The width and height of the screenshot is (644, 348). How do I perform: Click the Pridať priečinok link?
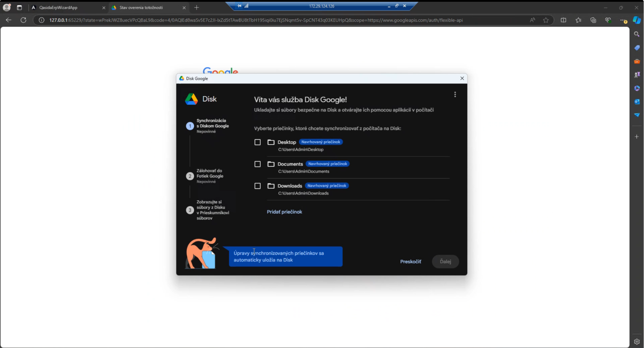284,212
